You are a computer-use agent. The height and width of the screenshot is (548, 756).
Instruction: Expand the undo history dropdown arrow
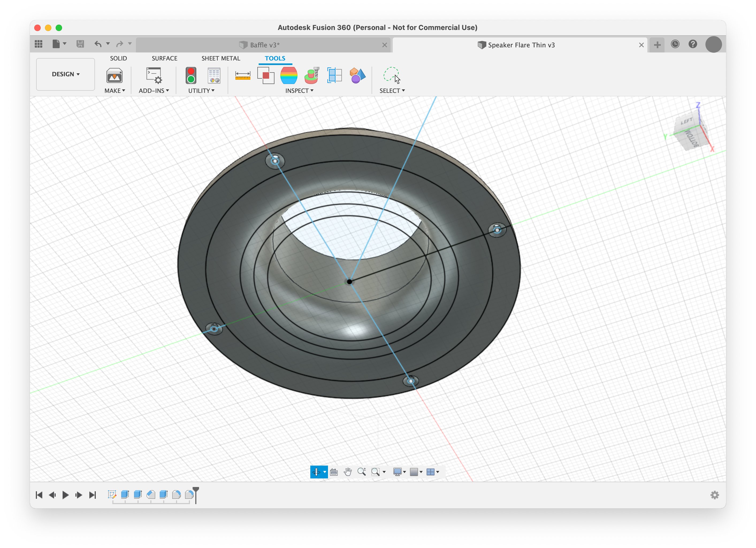point(108,44)
